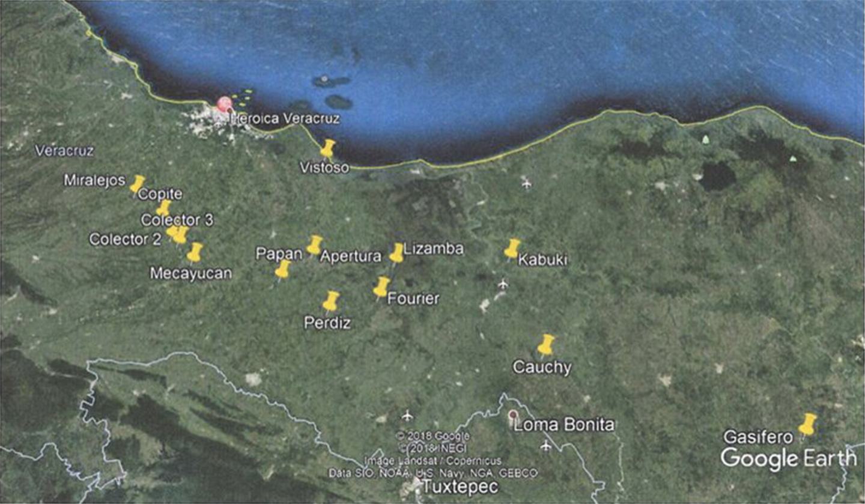
Task: Click the Veracruz state label
Action: [x=64, y=151]
